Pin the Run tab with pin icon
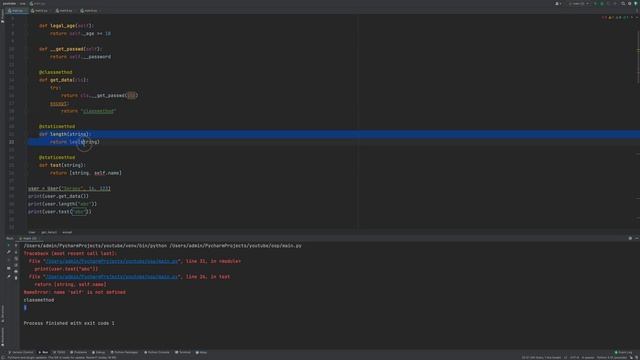Screen dimensions: 640x360 click(x=9, y=276)
